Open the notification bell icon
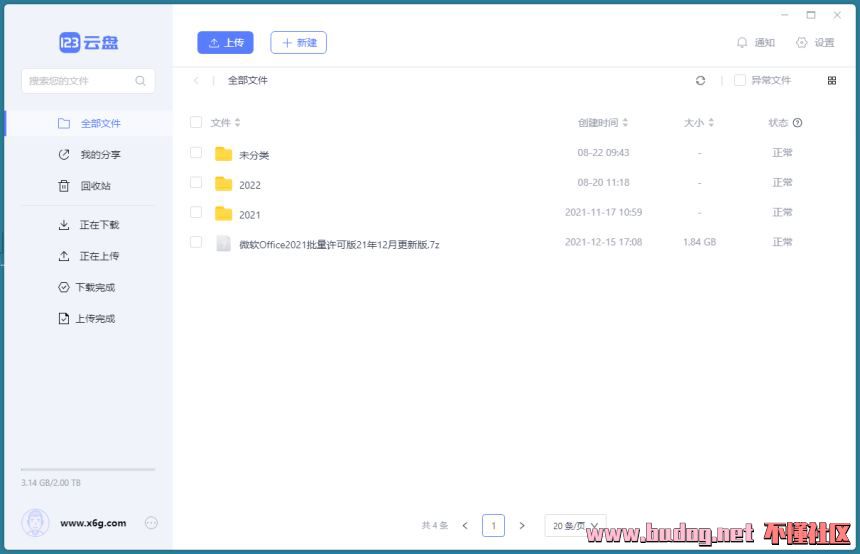860x554 pixels. pyautogui.click(x=742, y=42)
